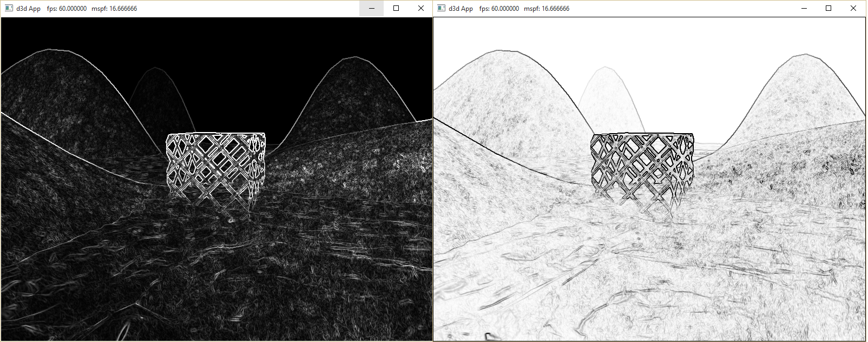The width and height of the screenshot is (868, 342).
Task: Maximize the left black-background d3d App window
Action: 396,8
